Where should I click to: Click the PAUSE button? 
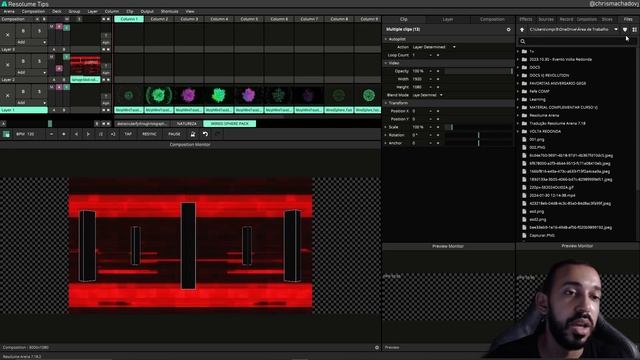(174, 134)
